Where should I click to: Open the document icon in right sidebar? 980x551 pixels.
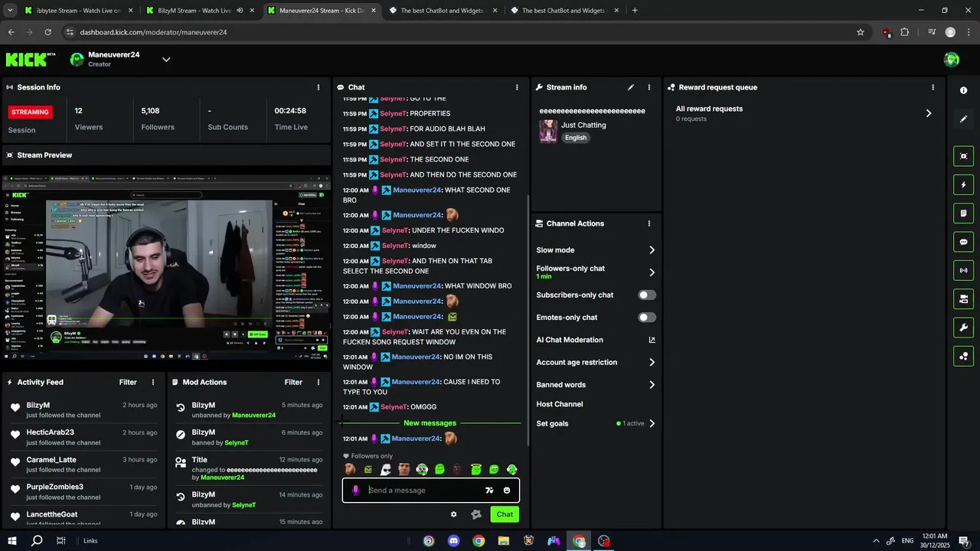pyautogui.click(x=963, y=213)
